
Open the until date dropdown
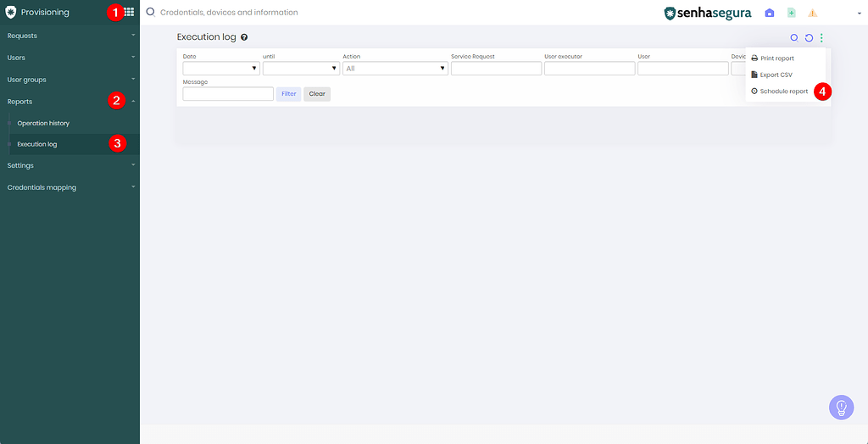tap(301, 68)
